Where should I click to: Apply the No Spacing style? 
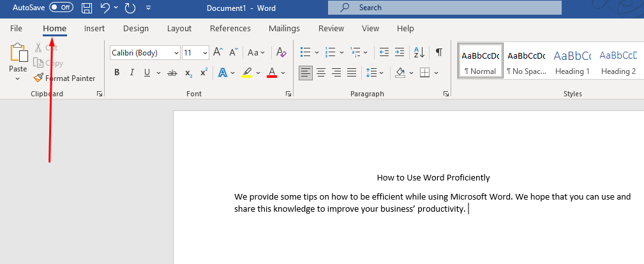(526, 61)
